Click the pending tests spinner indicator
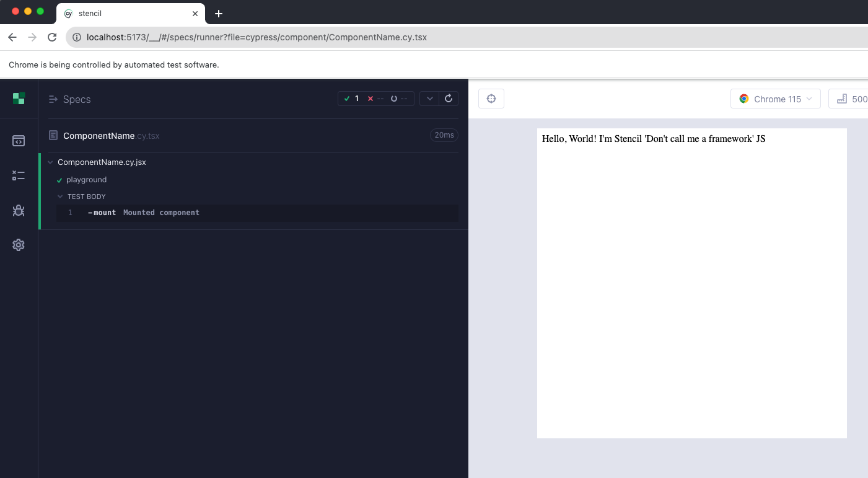868x478 pixels. [399, 99]
